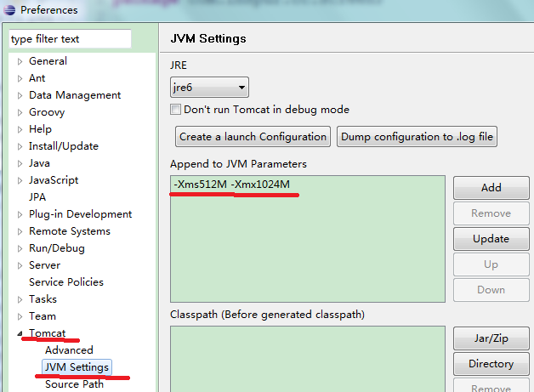Viewport: 534px width, 392px height.
Task: Select Remote Systems entry
Action: pos(70,231)
